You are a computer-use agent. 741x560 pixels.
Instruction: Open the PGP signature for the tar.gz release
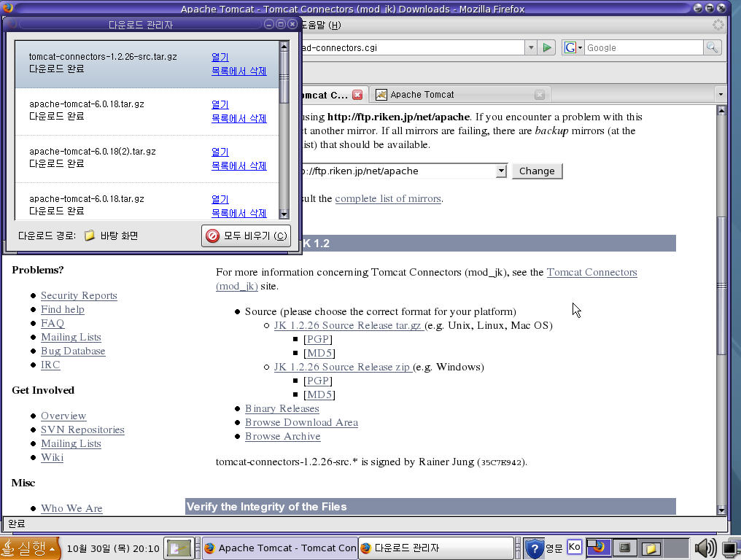click(318, 339)
